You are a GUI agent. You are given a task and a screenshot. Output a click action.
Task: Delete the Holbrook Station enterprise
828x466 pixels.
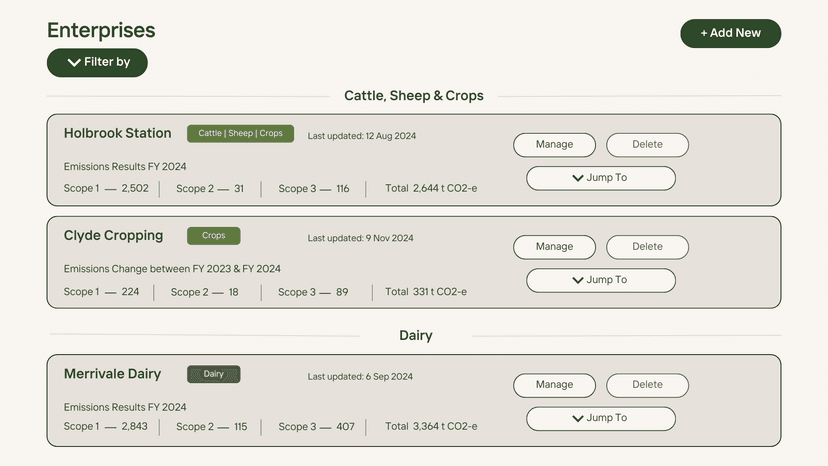pos(647,144)
